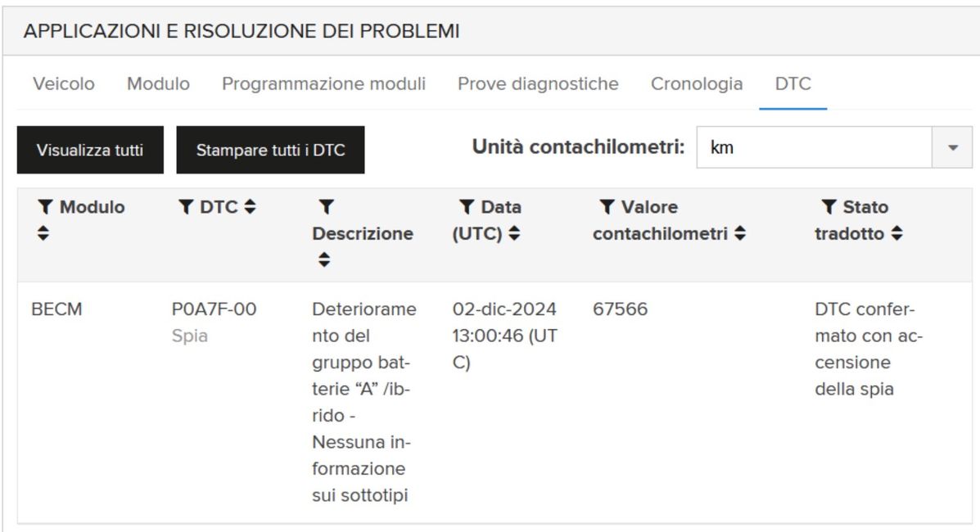Viewport: 980px width, 532px height.
Task: Sort by Valore contachilometri arrows
Action: 740,233
